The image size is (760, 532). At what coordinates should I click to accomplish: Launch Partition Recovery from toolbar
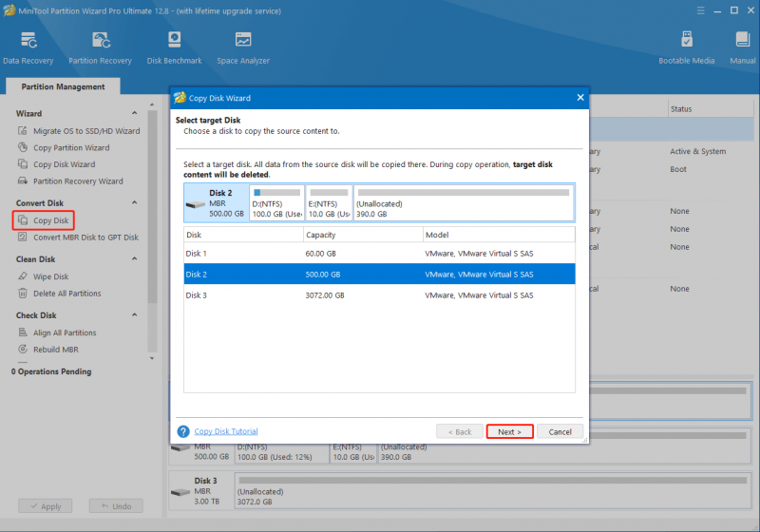point(100,47)
